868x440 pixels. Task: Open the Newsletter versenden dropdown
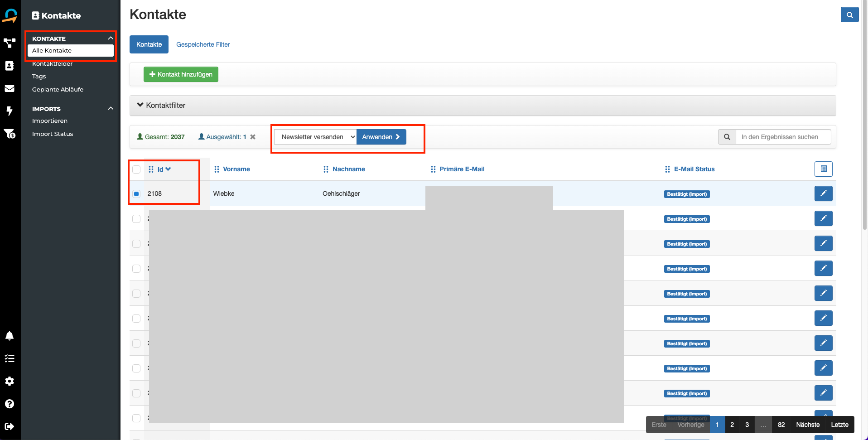315,137
